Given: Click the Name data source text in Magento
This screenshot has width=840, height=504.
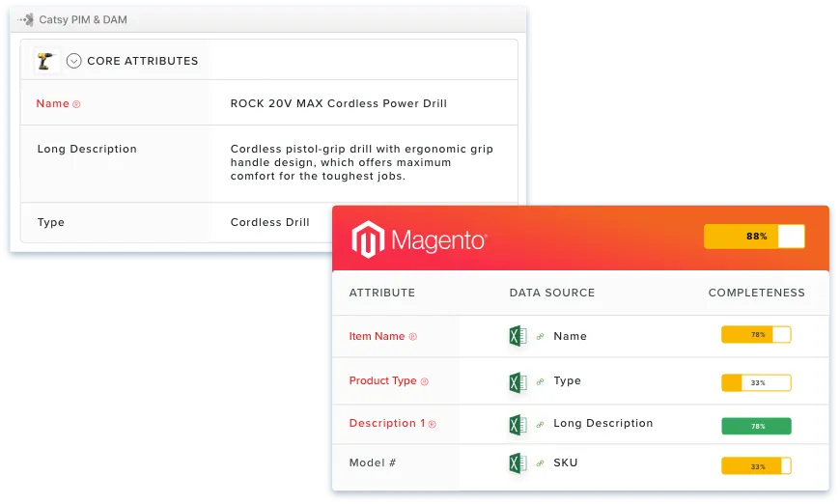Looking at the screenshot, I should click(x=570, y=336).
